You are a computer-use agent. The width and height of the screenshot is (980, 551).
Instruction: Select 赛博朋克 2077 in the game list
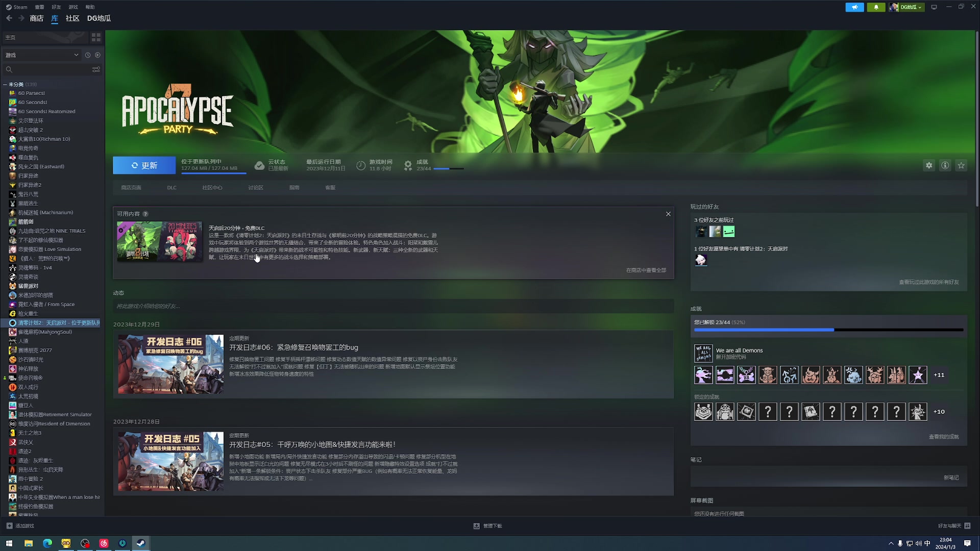35,350
